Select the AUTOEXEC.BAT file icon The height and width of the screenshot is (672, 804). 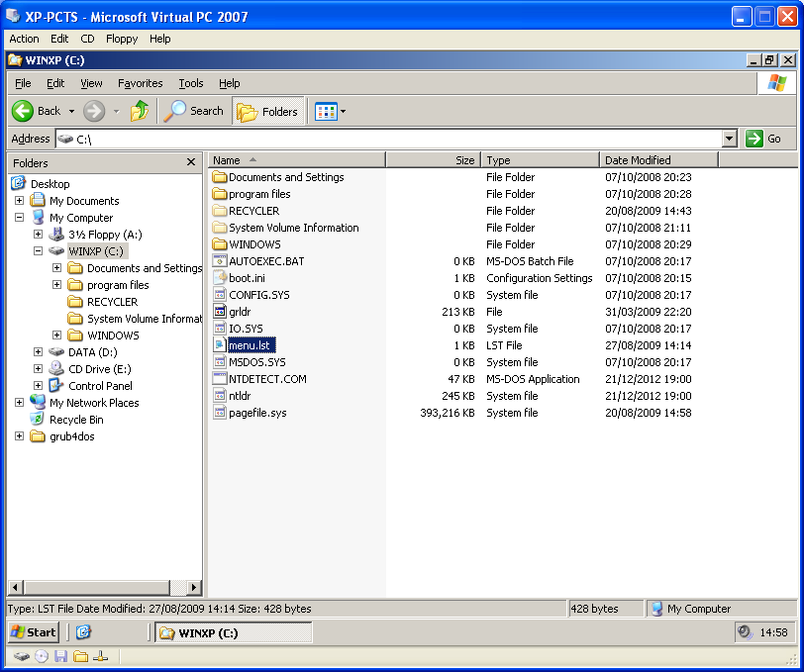(x=220, y=261)
